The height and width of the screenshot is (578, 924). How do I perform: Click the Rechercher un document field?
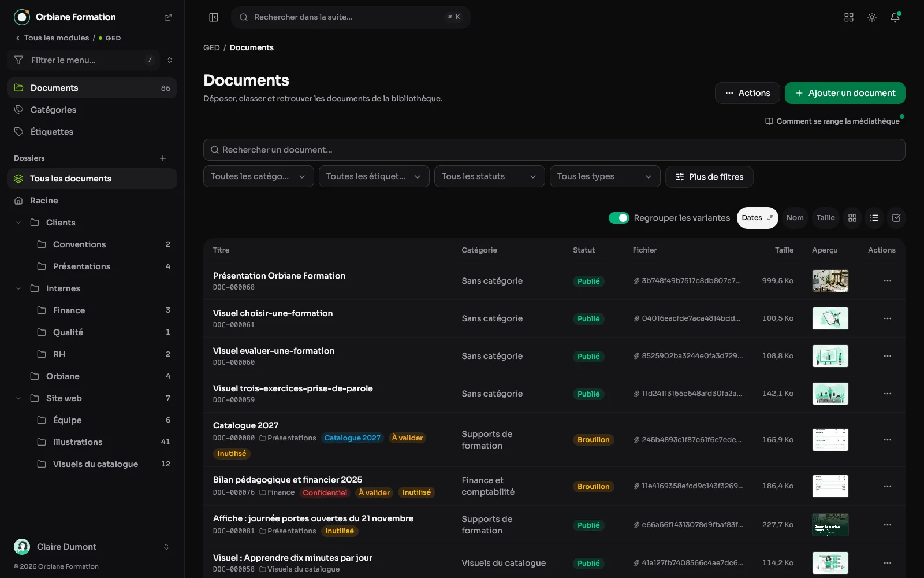pyautogui.click(x=554, y=150)
